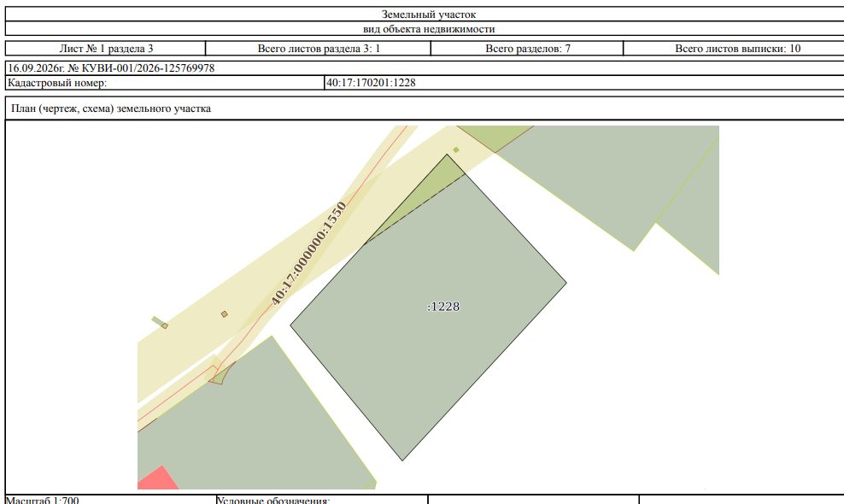Select the 40:17:000000:1550 road label
Screen dimensions: 844x504
click(308, 254)
